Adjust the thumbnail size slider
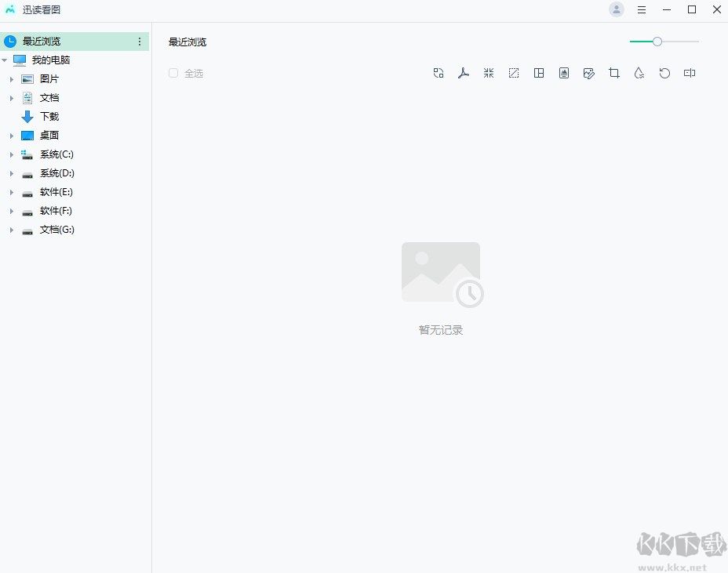The width and height of the screenshot is (728, 573). 657,41
